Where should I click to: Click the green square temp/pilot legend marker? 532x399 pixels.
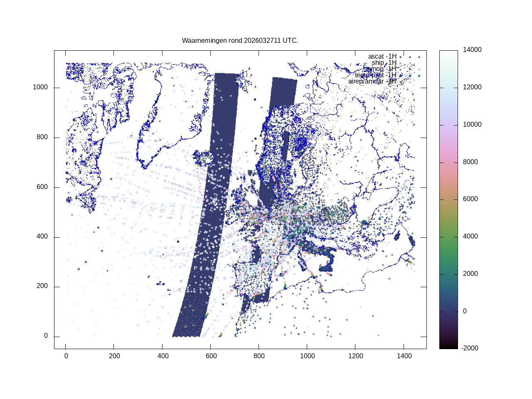coord(419,76)
